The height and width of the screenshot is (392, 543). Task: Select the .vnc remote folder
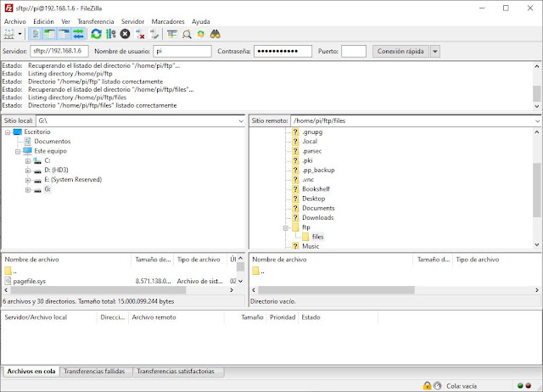tap(308, 179)
